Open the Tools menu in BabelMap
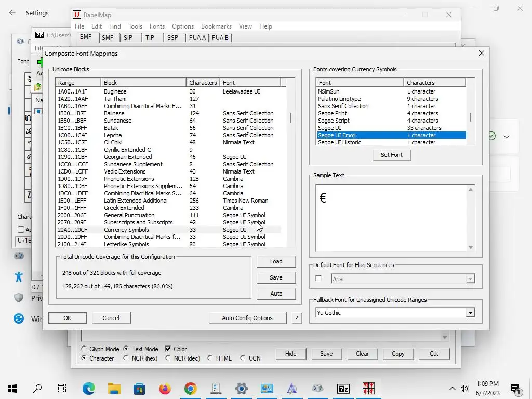Image resolution: width=532 pixels, height=399 pixels. coord(135,26)
